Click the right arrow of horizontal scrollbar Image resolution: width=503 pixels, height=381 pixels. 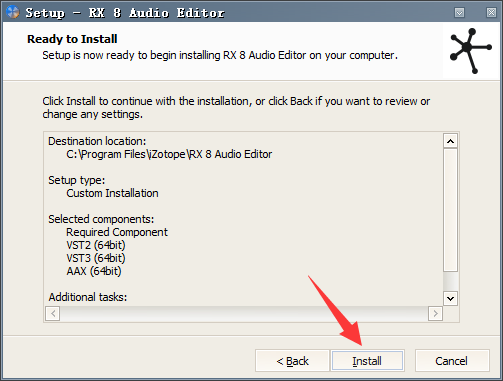click(x=435, y=313)
